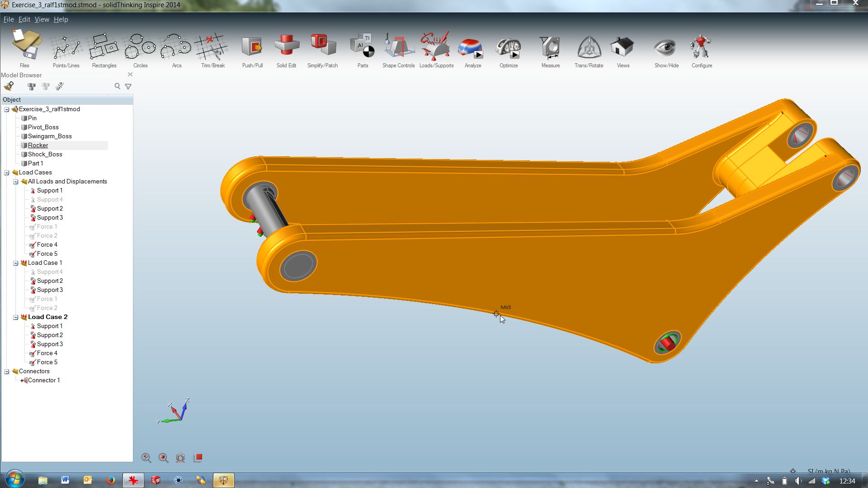The height and width of the screenshot is (488, 868).
Task: Collapse All Loads and Displacements node
Action: [16, 182]
